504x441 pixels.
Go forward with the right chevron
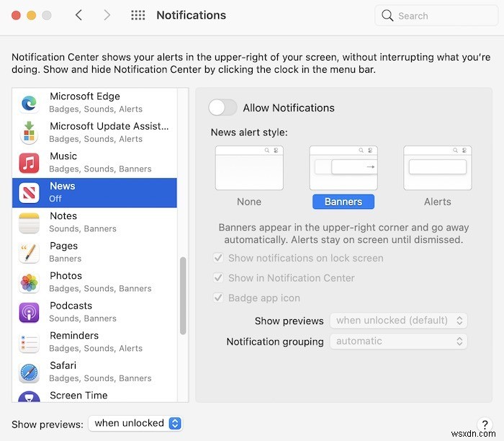pos(107,15)
